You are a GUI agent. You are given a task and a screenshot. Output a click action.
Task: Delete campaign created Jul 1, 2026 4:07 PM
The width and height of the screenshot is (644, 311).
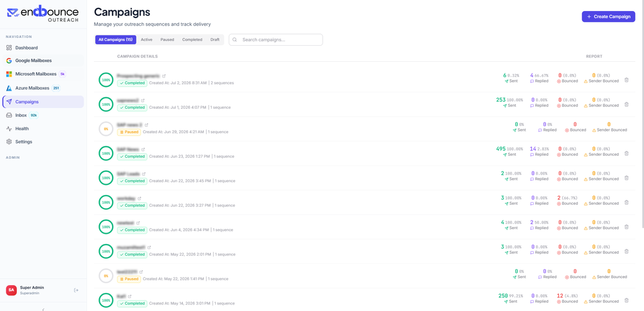[627, 104]
